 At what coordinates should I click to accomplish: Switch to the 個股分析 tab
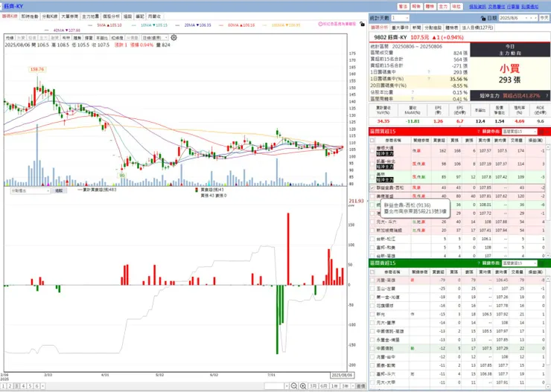click(111, 16)
